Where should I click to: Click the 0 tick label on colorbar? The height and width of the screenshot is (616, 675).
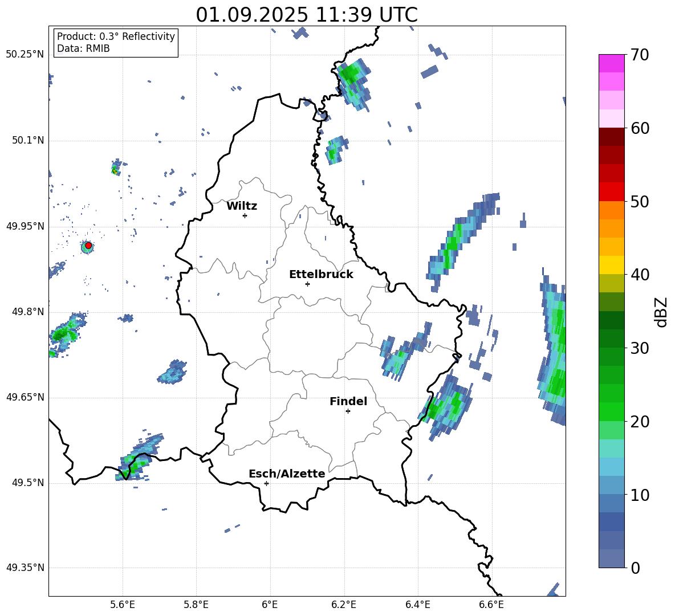(x=635, y=568)
